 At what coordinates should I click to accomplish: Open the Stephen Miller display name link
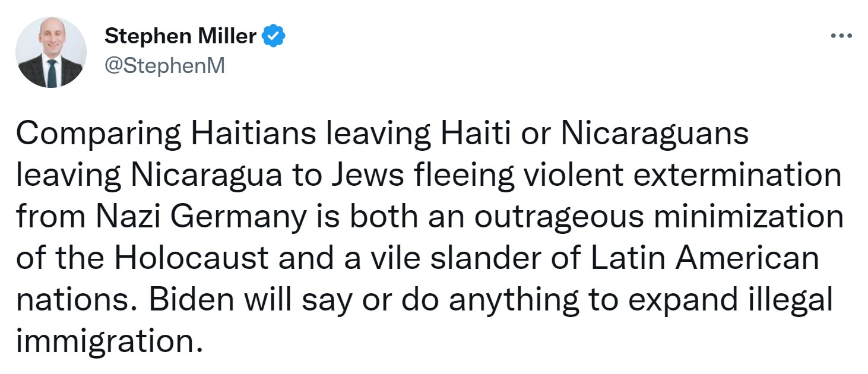click(180, 37)
